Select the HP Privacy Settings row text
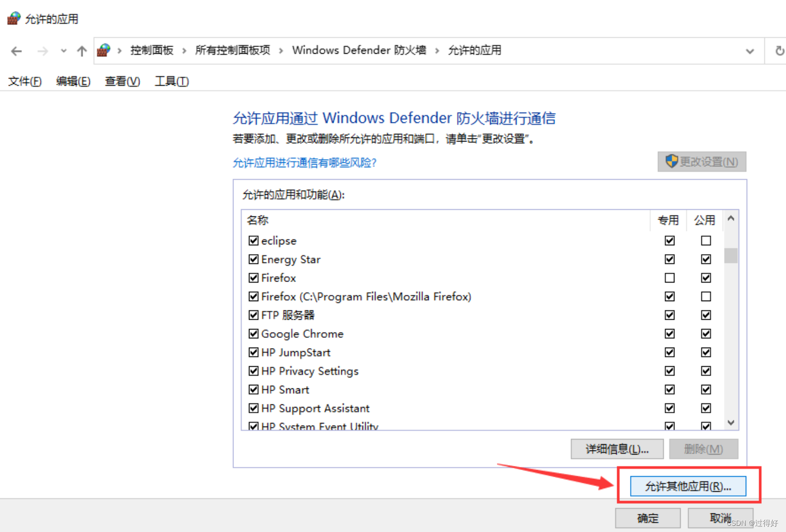 point(310,371)
